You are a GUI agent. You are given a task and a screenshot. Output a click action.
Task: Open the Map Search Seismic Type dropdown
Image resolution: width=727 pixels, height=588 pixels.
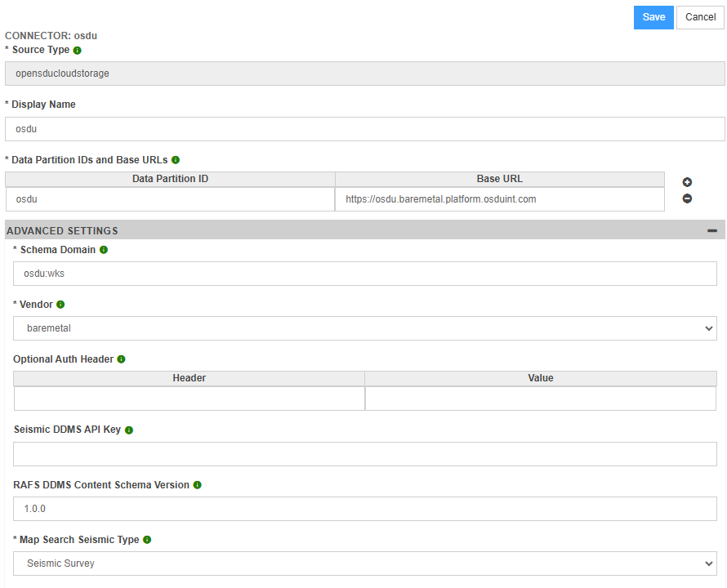[x=364, y=563]
